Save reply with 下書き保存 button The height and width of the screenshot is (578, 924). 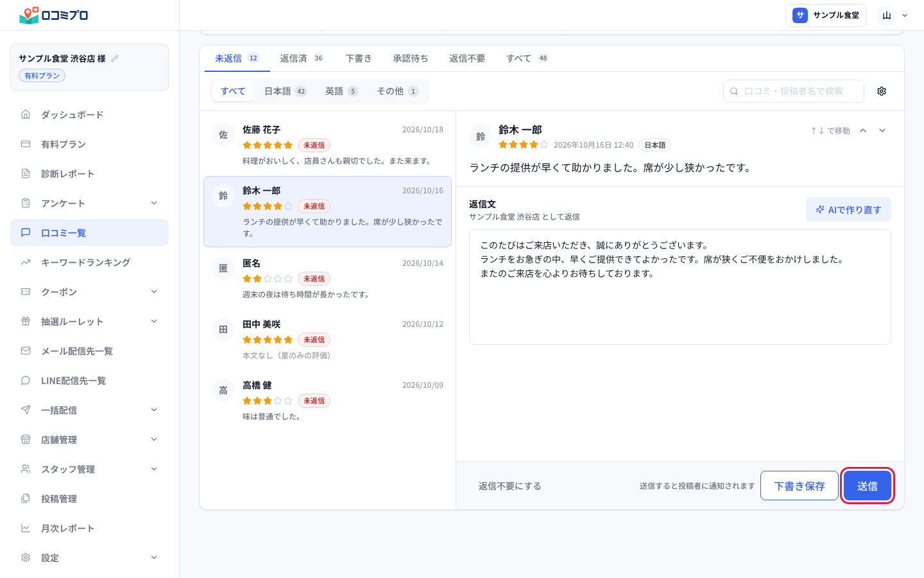pos(800,486)
